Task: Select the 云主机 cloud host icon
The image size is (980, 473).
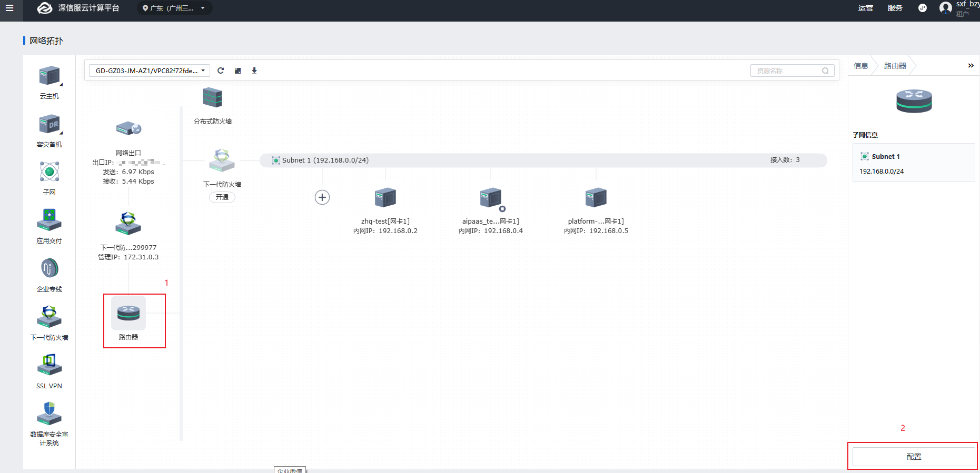Action: pyautogui.click(x=50, y=76)
